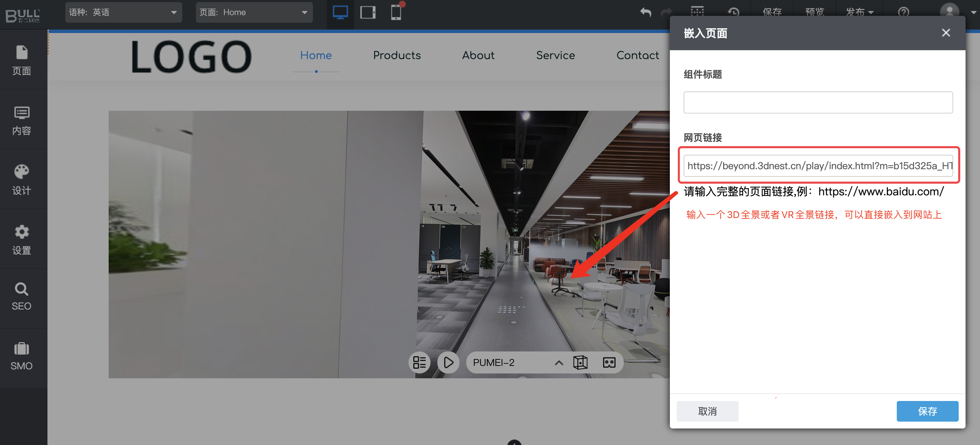The image size is (980, 445).
Task: Open the 页面 pages sidebar panel
Action: (x=22, y=60)
